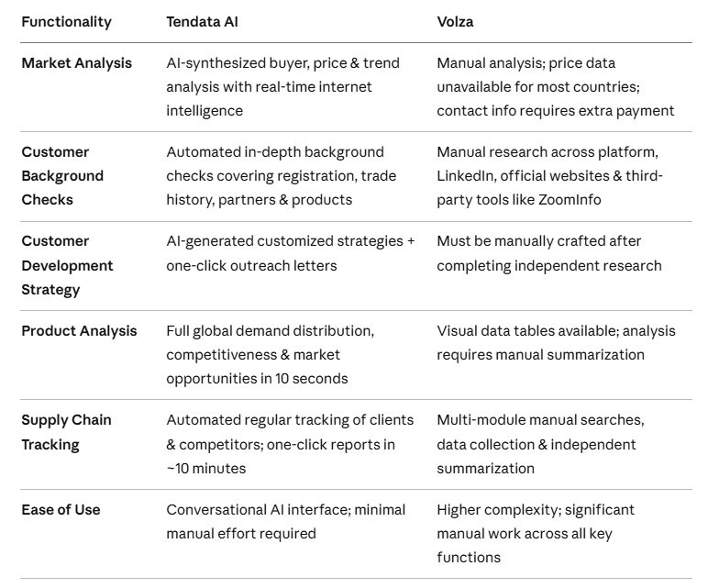Click the multi-module manual searches cell
The width and height of the screenshot is (719, 588).
[x=540, y=444]
